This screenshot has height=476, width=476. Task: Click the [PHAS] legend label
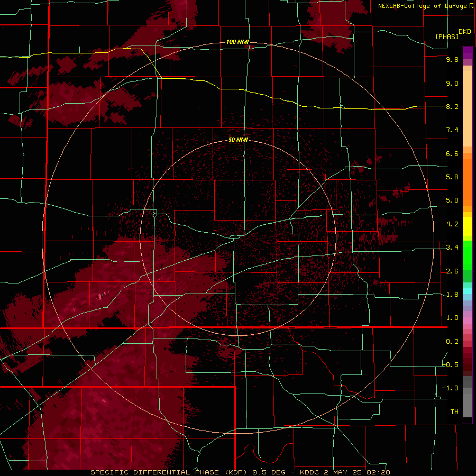pos(447,36)
